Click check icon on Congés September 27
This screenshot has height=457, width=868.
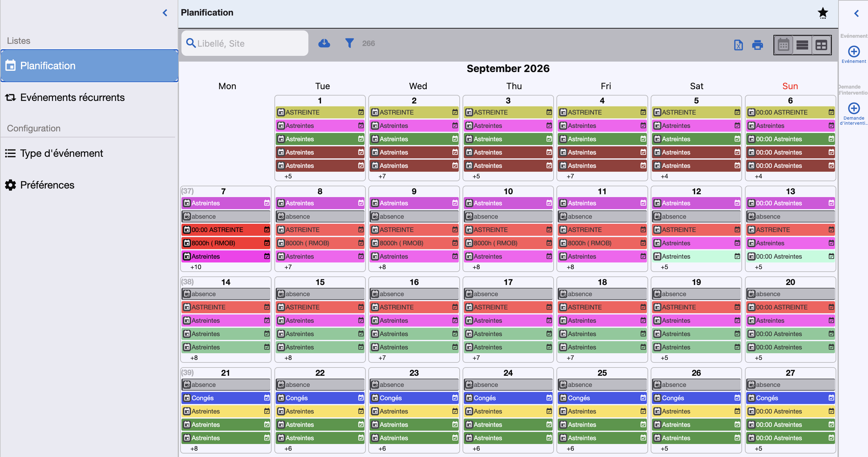point(831,398)
